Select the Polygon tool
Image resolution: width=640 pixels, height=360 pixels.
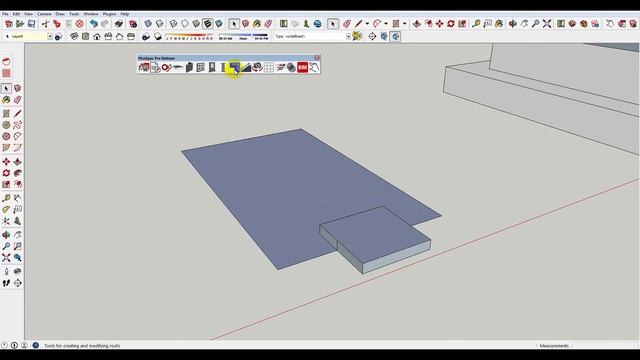click(6, 136)
